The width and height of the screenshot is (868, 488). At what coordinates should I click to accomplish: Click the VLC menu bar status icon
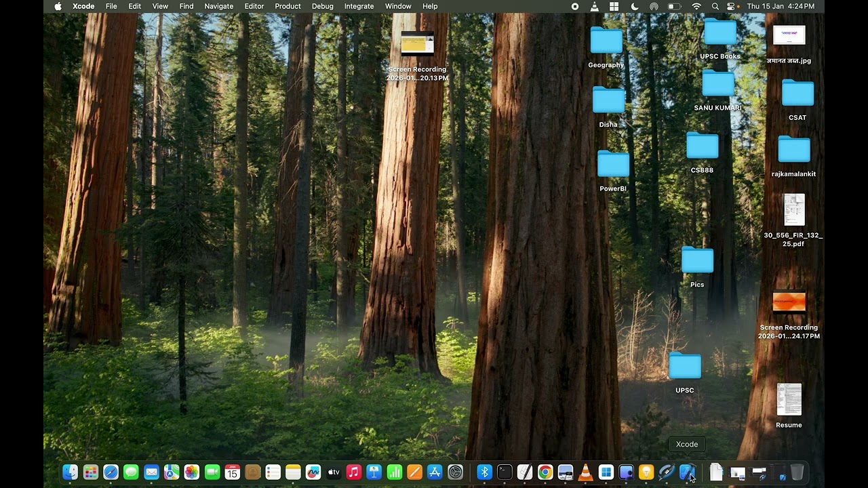pyautogui.click(x=595, y=6)
